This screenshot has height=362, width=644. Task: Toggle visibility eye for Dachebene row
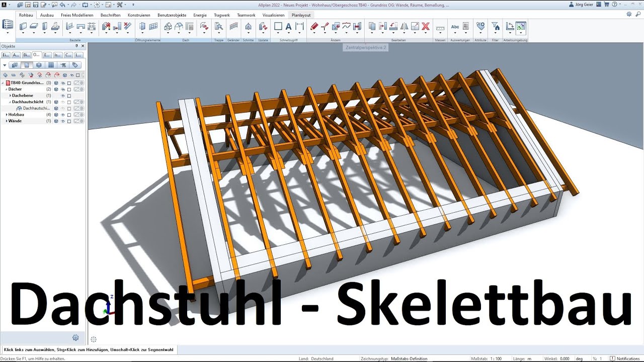pos(63,96)
